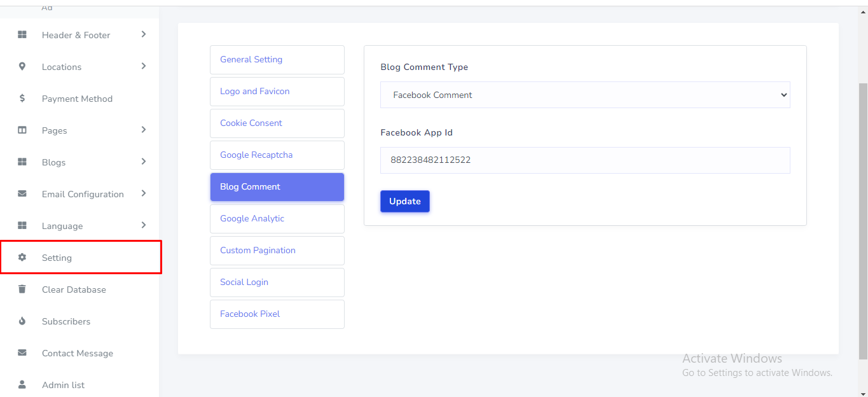The width and height of the screenshot is (868, 397).
Task: Select the Social Login tab
Action: coord(277,282)
